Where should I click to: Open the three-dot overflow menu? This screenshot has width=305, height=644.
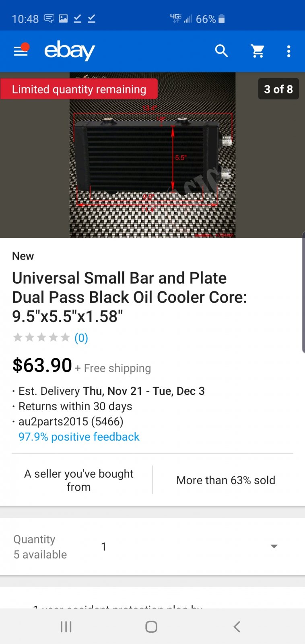[x=289, y=51]
